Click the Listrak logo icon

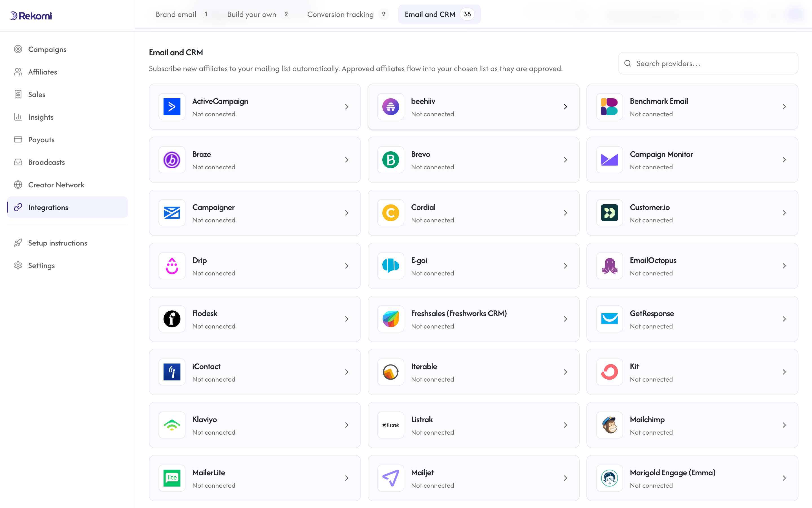tap(390, 425)
